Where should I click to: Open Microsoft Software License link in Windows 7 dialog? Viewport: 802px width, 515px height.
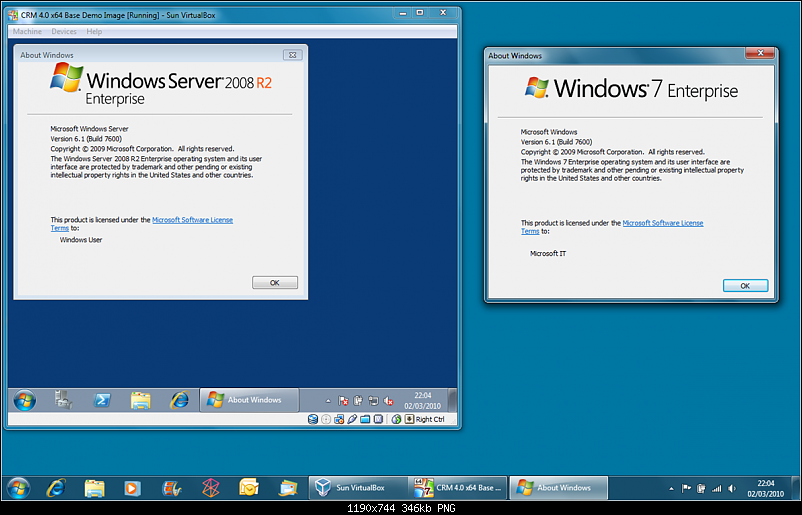[663, 223]
